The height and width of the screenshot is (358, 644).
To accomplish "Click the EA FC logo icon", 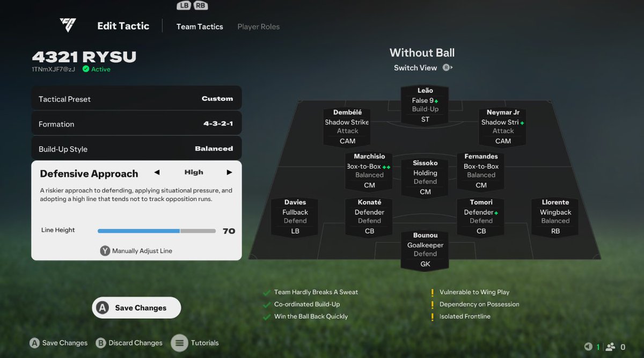I will pos(67,24).
